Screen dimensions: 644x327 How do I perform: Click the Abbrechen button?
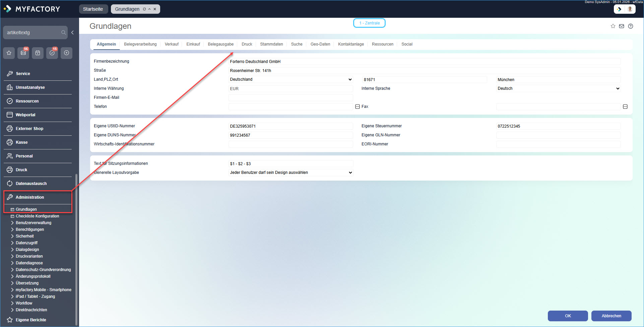pyautogui.click(x=611, y=316)
